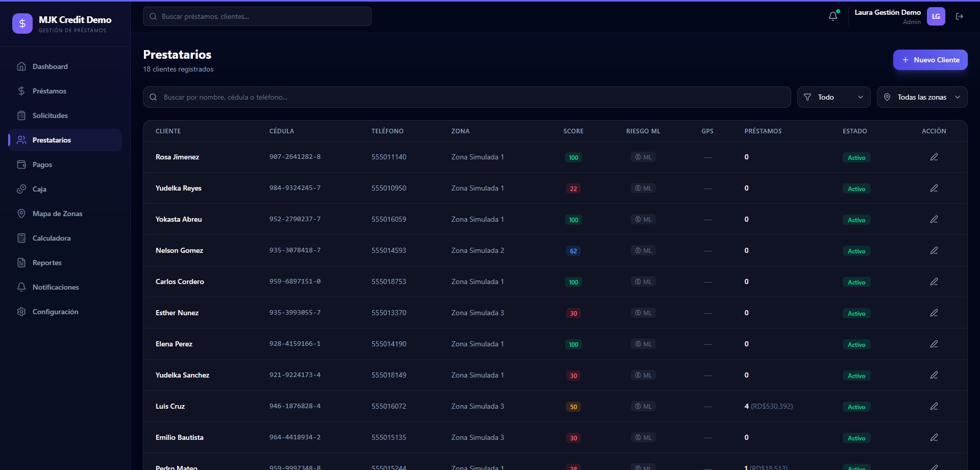Open Mapa de Zonas in the sidebar
Screen dimensions: 980x470
coord(65,214)
